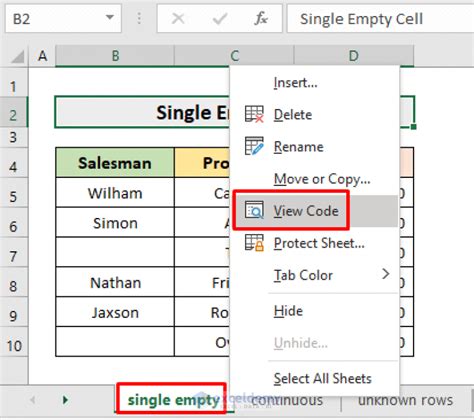
Task: Switch to the continuous sheet tab
Action: [x=287, y=400]
